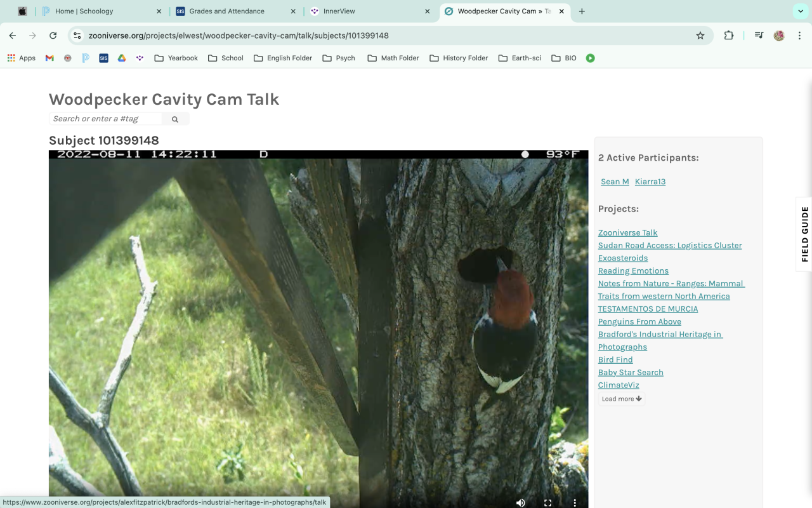Open the Earth-sci bookmarks folder
Screen dimensions: 812x508
tap(520, 58)
